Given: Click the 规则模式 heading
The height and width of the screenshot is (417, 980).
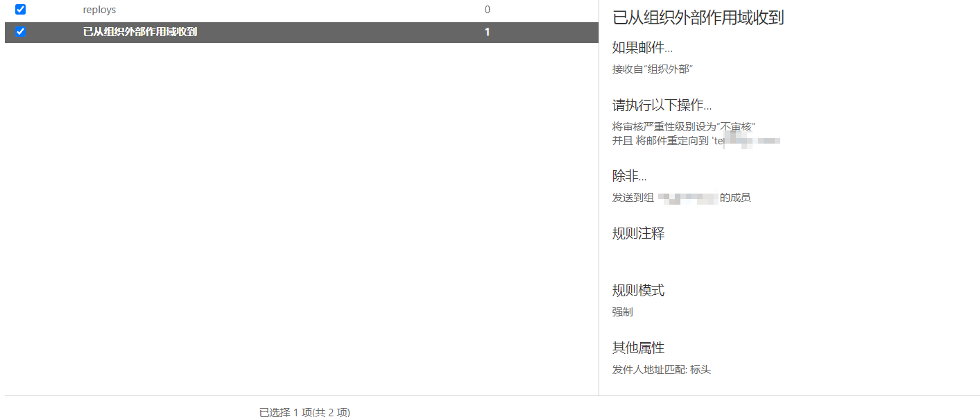Looking at the screenshot, I should (638, 291).
